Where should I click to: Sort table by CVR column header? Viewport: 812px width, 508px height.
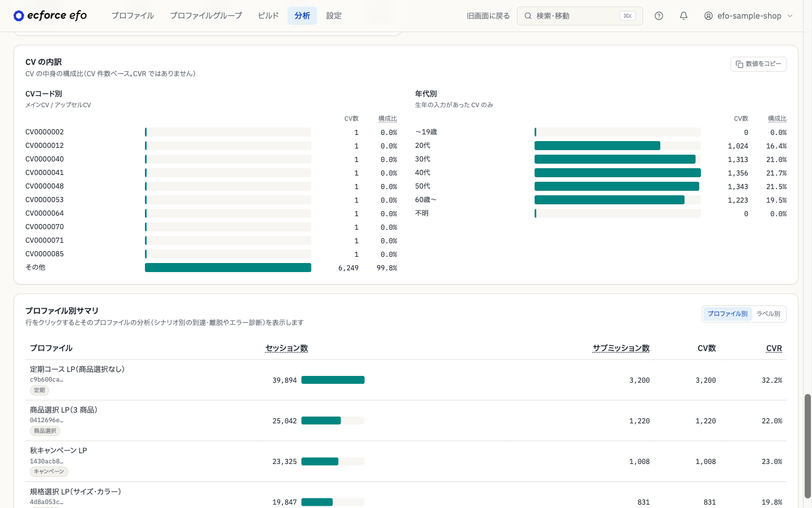point(774,348)
